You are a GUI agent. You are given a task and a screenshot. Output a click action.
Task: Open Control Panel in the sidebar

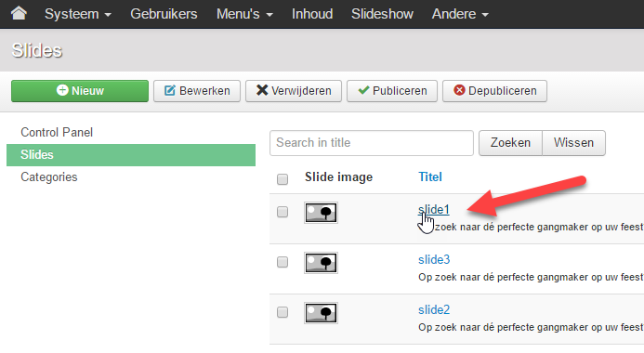[x=57, y=132]
